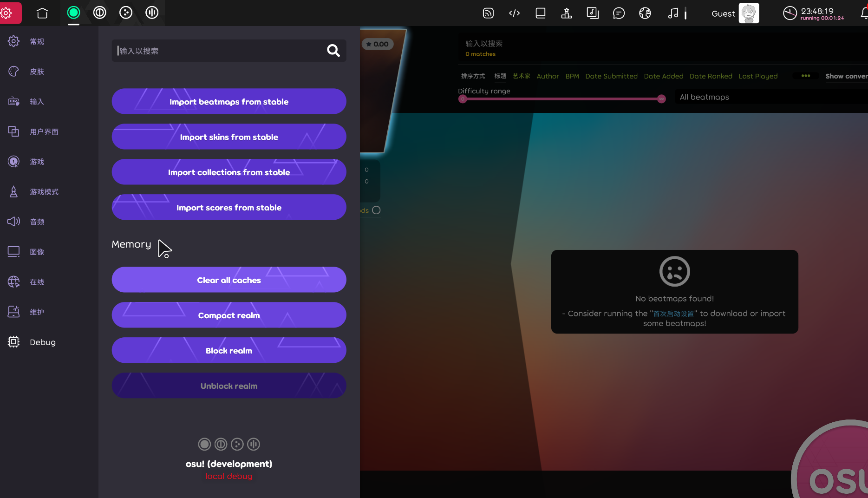Open the changelog code-brackets icon
868x498 pixels.
point(514,13)
